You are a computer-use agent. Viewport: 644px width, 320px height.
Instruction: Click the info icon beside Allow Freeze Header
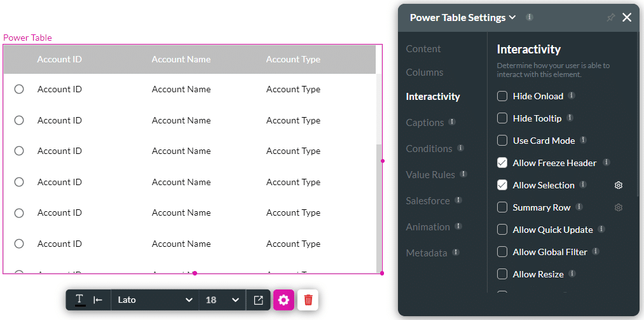click(606, 163)
